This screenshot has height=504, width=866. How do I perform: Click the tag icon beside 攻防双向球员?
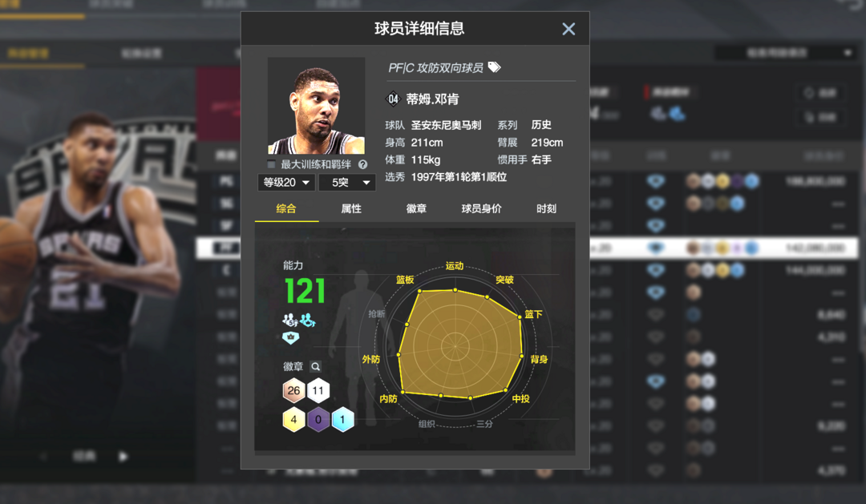tap(494, 67)
